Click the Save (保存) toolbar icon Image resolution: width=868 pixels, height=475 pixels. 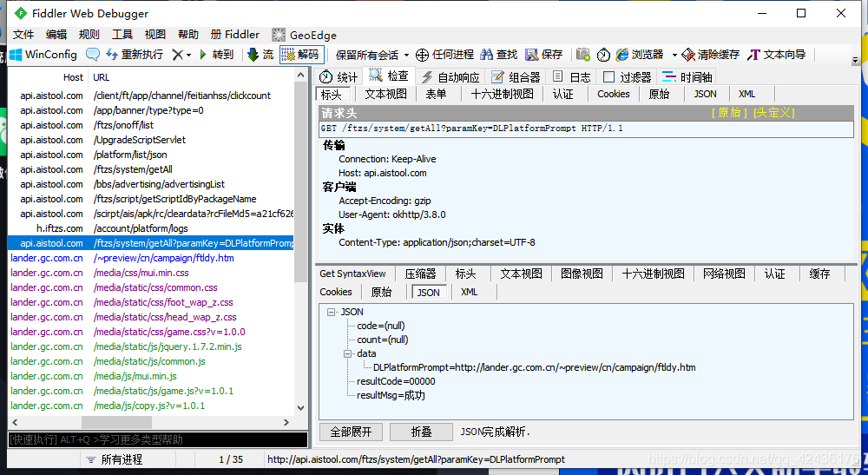tap(532, 55)
